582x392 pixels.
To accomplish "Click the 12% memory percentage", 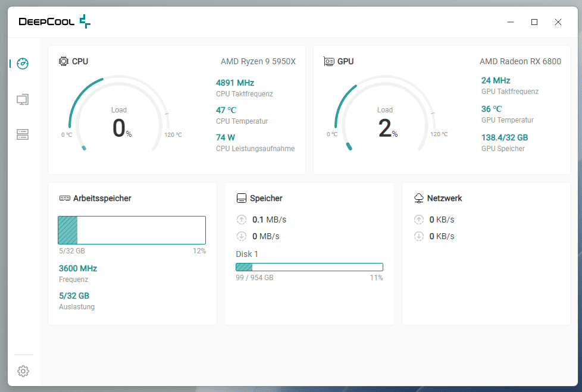I will click(199, 251).
